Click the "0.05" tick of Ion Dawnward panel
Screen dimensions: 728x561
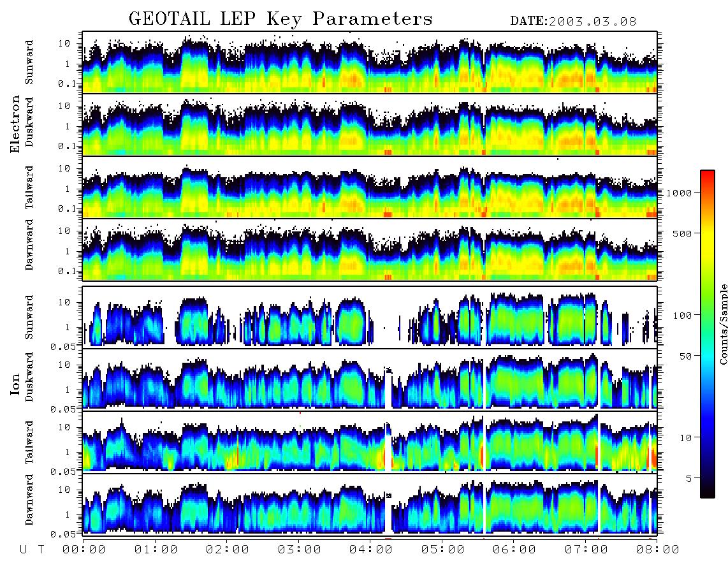pyautogui.click(x=62, y=534)
